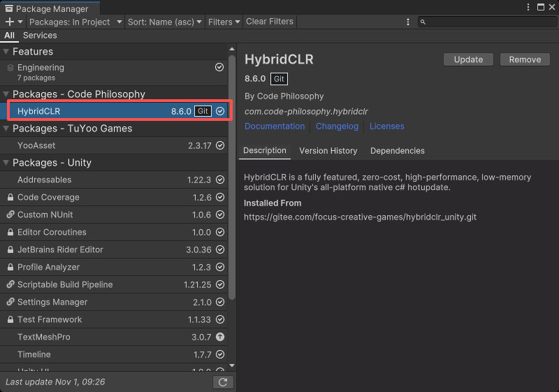This screenshot has width=559, height=392.
Task: Click the link icon beside Custom NUnit
Action: pos(10,215)
